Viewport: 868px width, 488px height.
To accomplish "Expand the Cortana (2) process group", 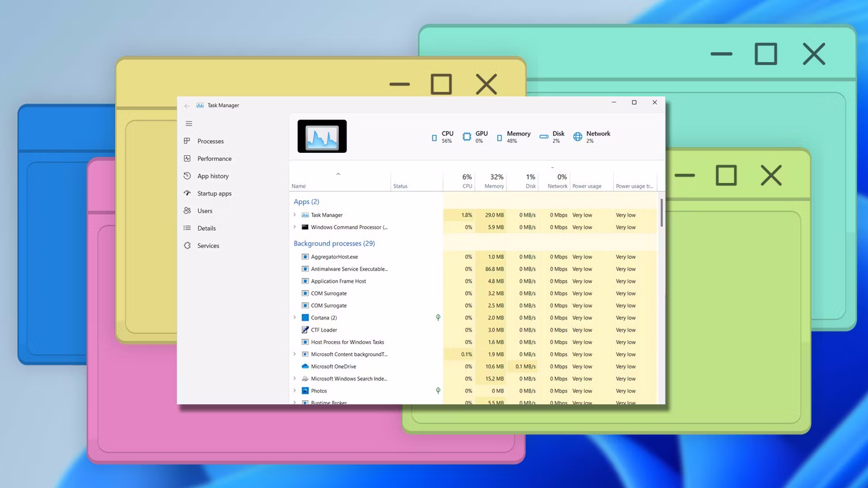I will click(x=295, y=318).
